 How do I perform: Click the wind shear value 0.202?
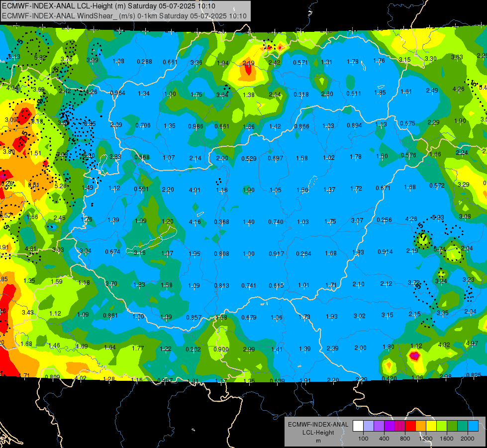tap(193, 349)
